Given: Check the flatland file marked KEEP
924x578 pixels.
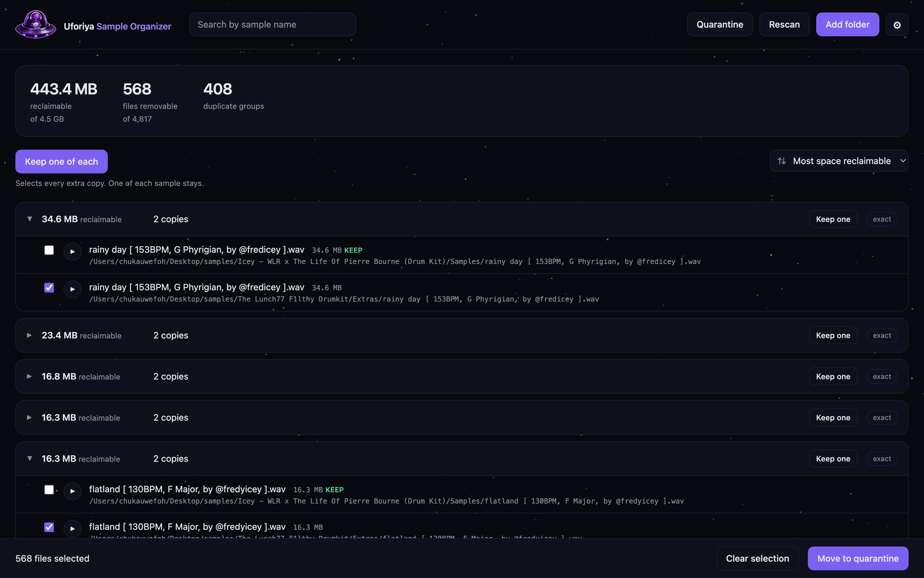Looking at the screenshot, I should [49, 489].
